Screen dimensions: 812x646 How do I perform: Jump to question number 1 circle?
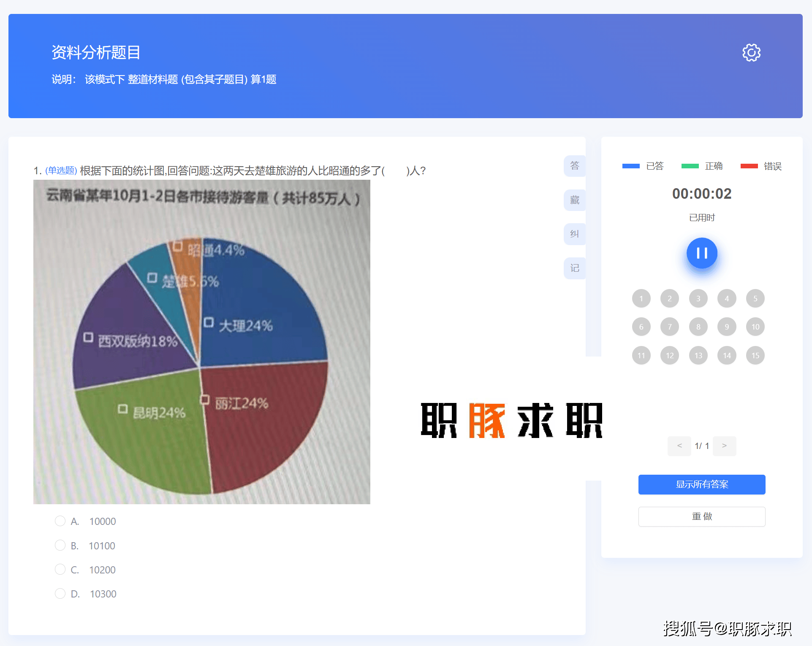[641, 299]
